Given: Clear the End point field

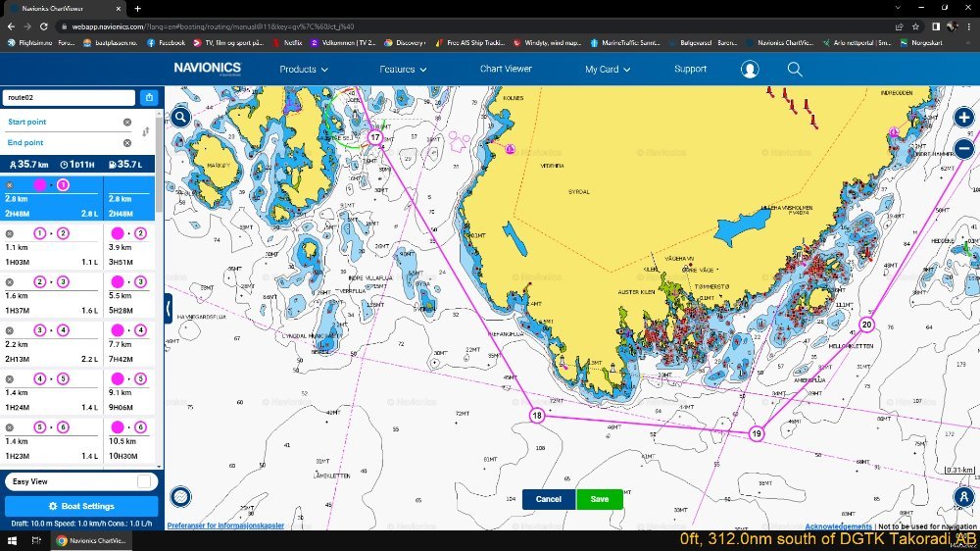Looking at the screenshot, I should (x=127, y=143).
